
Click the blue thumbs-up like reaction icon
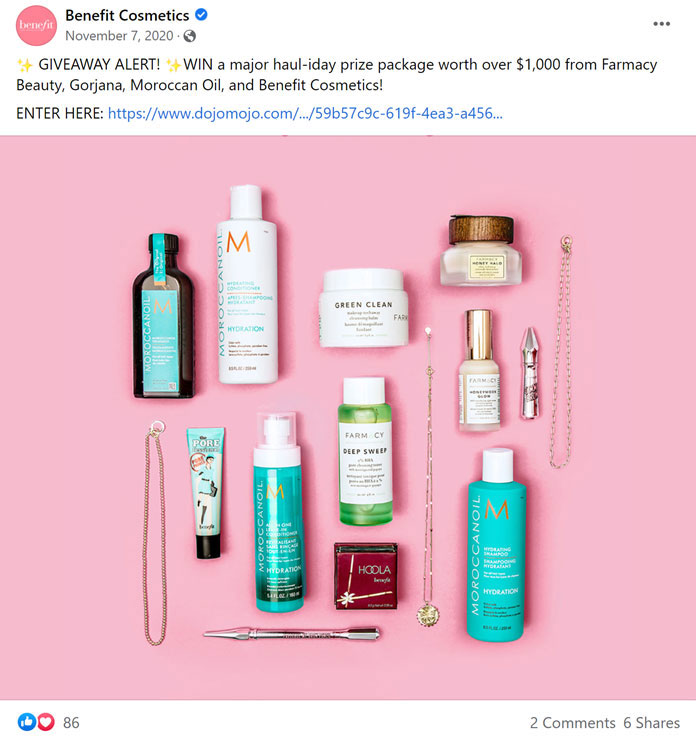click(x=27, y=722)
